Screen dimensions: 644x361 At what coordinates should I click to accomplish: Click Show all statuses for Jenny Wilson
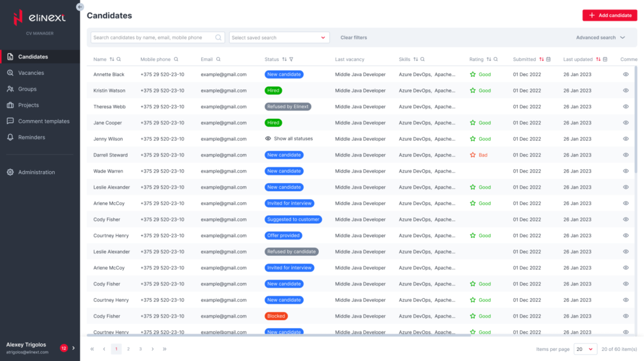click(x=289, y=139)
